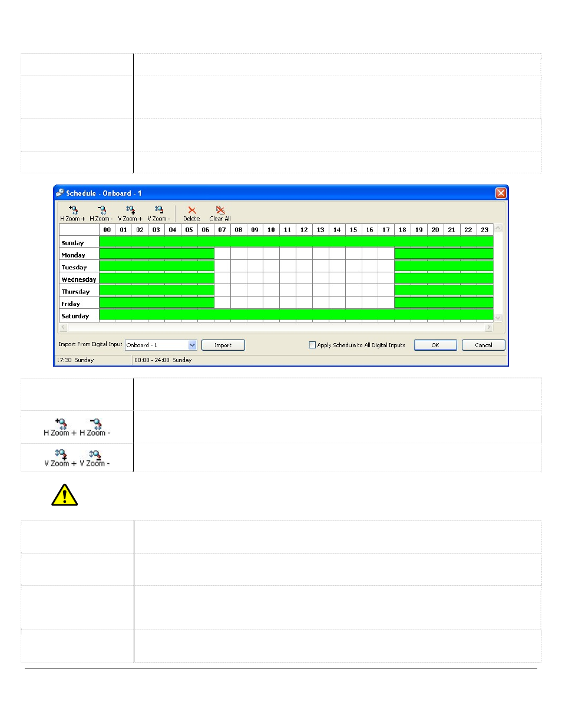This screenshot has width=562, height=728.
Task: Click the V Zoom + toolbar icon
Action: [x=130, y=210]
